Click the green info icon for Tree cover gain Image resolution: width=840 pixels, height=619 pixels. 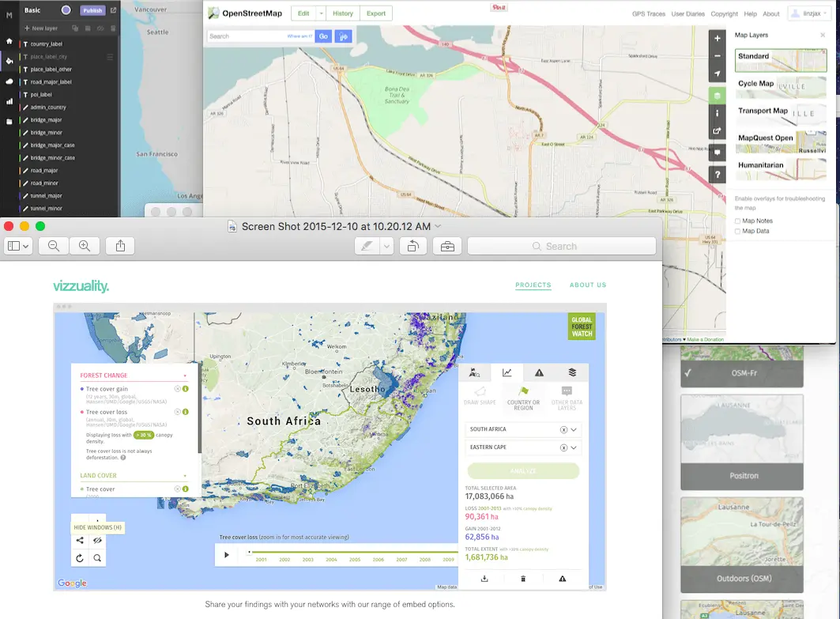tap(186, 389)
